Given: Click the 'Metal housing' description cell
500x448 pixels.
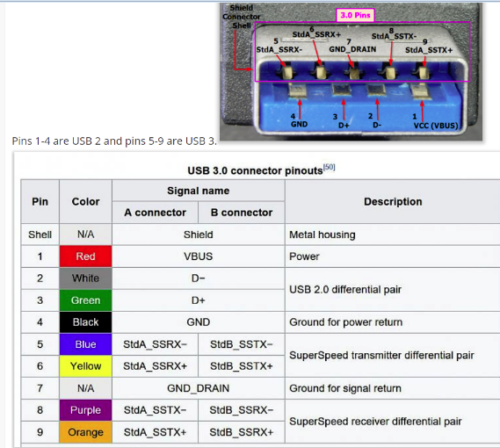Looking at the screenshot, I should [x=393, y=235].
